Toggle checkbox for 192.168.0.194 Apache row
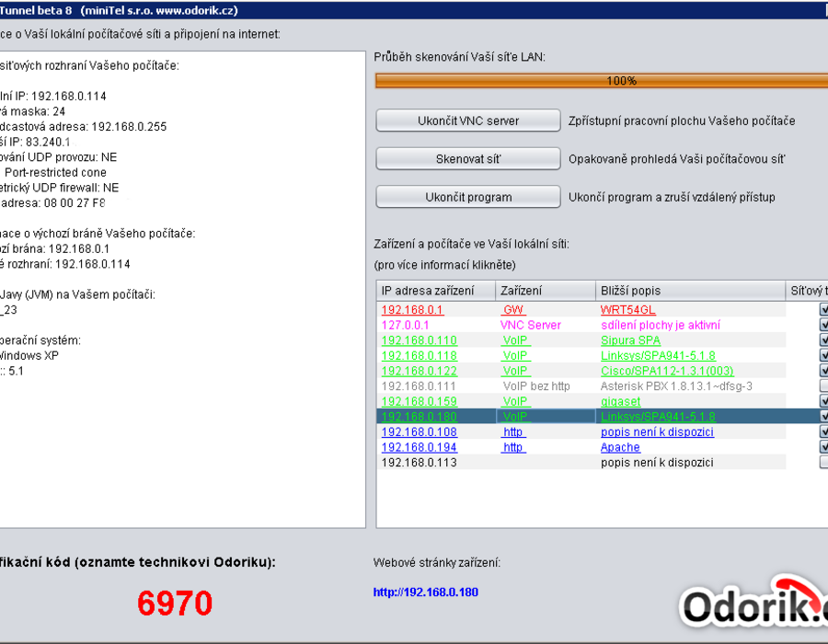The height and width of the screenshot is (644, 828). 823,447
